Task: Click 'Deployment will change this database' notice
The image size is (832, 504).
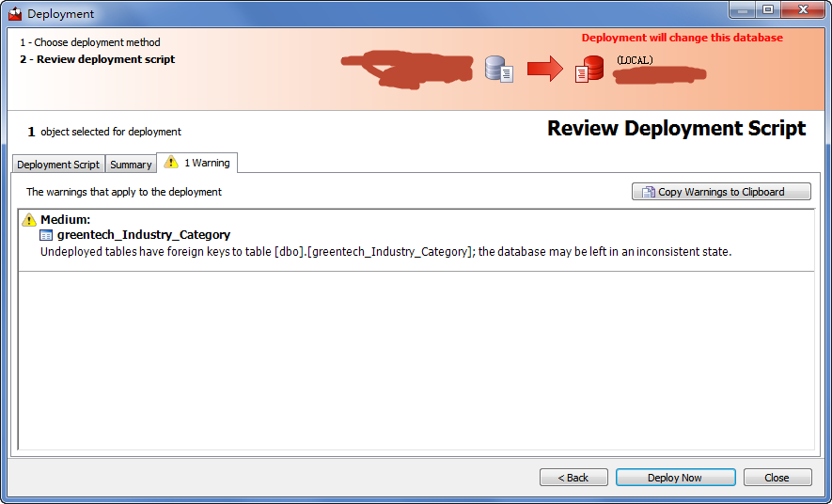Action: point(683,38)
